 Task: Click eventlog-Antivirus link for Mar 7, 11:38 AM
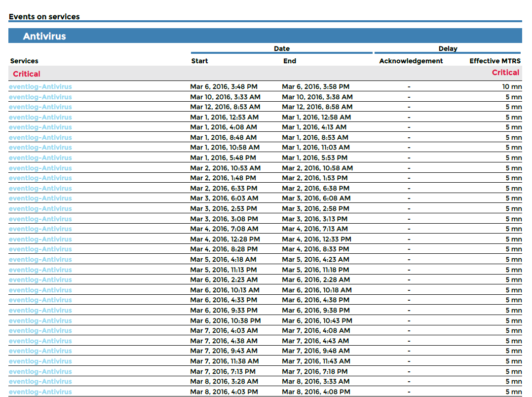40,361
